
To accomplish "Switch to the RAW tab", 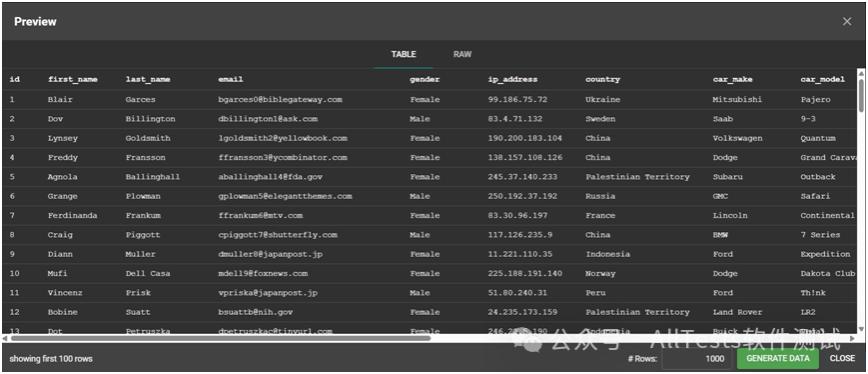I will coord(462,54).
